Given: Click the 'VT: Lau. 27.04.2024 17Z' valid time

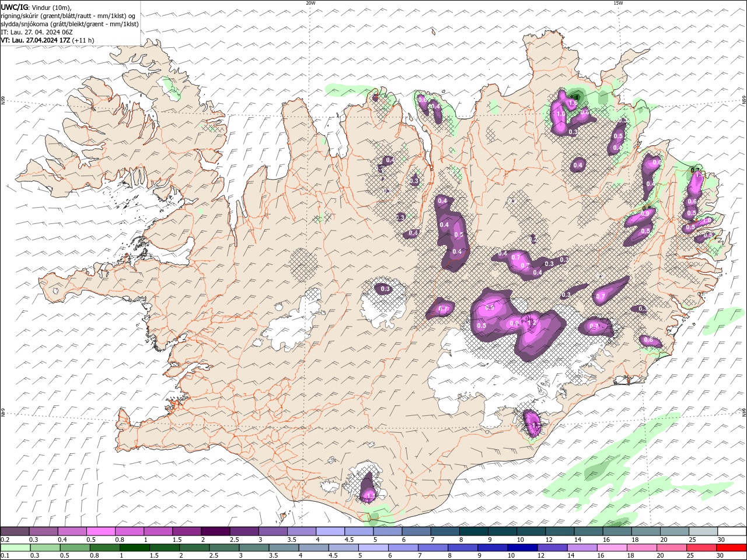Looking at the screenshot, I should (35, 40).
